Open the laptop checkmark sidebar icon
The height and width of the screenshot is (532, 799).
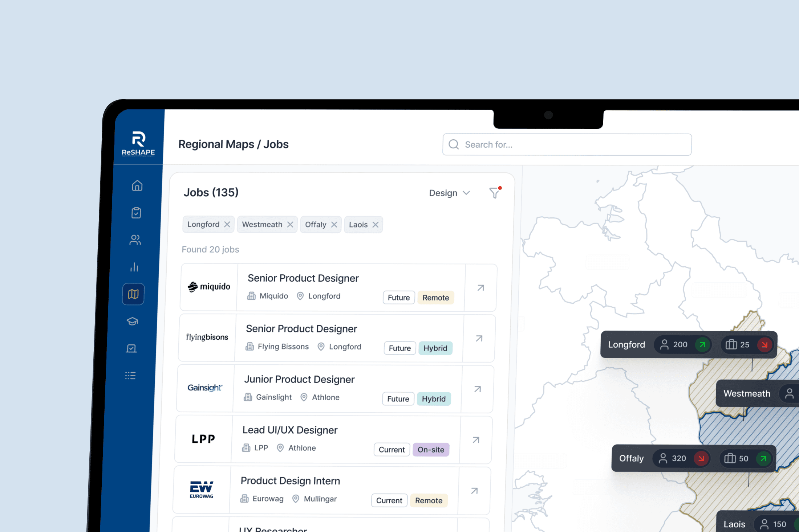(x=131, y=348)
